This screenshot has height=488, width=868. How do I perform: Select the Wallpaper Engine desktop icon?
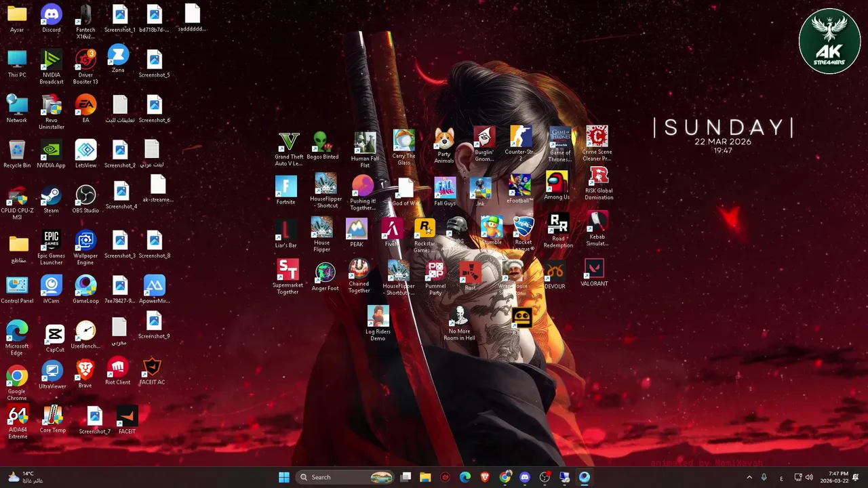tap(85, 247)
